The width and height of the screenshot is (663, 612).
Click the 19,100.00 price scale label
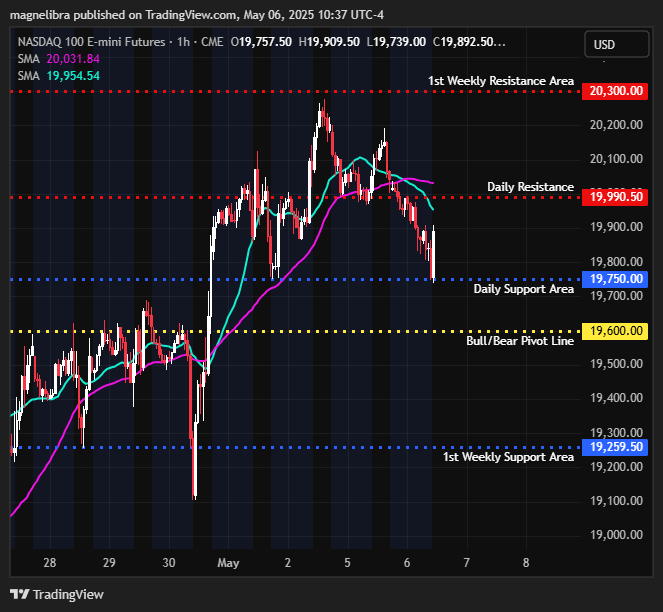point(616,500)
